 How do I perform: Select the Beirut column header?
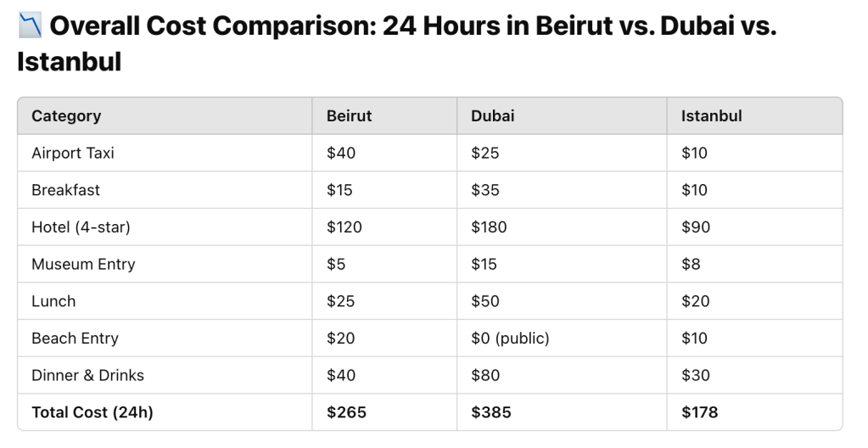tap(349, 116)
